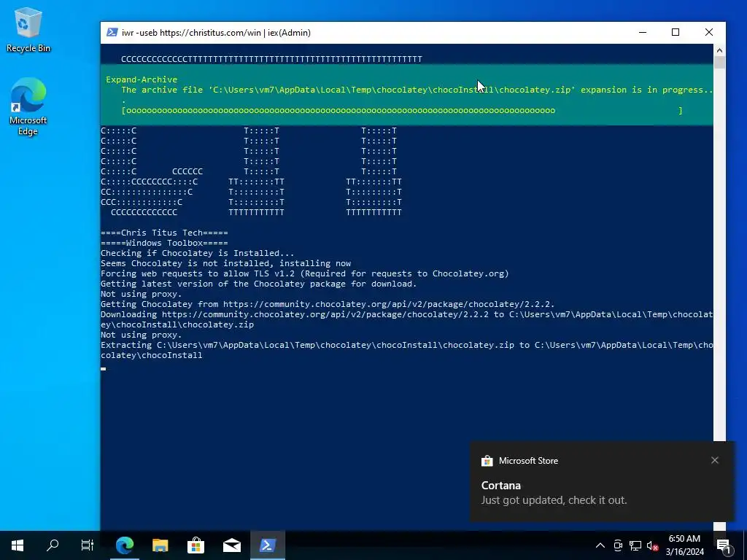747x560 pixels.
Task: Close the PowerShell window
Action: pos(709,32)
